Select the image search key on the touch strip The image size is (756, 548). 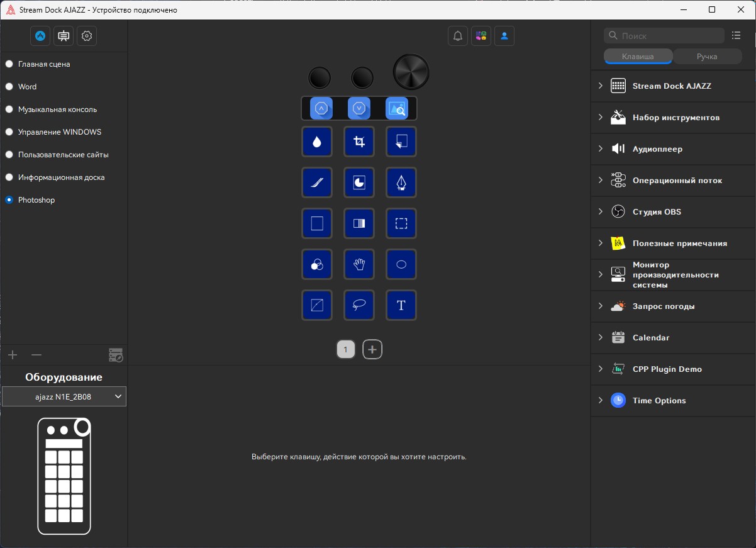(x=397, y=108)
